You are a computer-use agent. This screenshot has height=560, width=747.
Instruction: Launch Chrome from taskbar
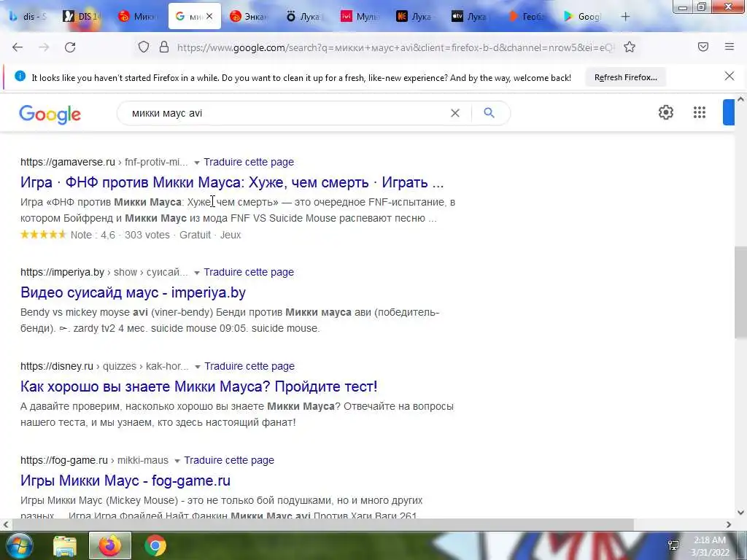[x=155, y=546]
